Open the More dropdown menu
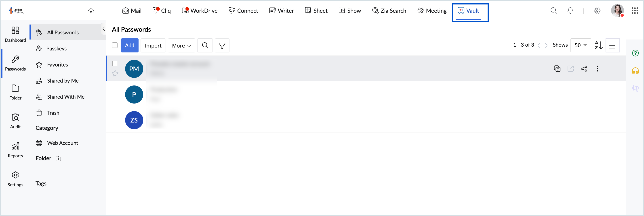644x216 pixels. (181, 46)
